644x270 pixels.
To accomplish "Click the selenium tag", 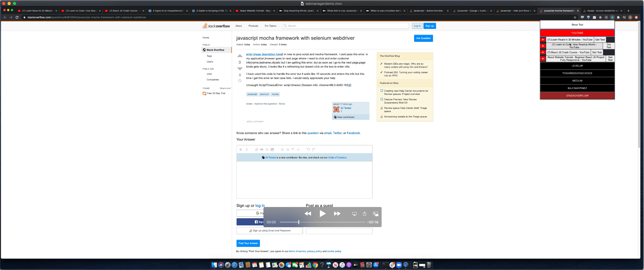I will pos(264,94).
